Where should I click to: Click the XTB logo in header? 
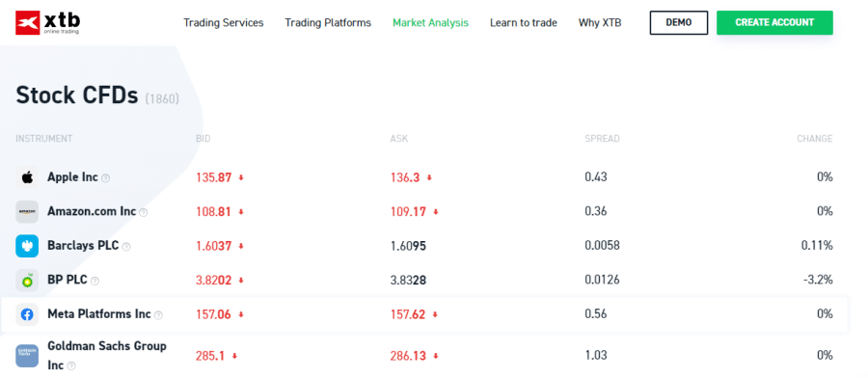click(47, 23)
